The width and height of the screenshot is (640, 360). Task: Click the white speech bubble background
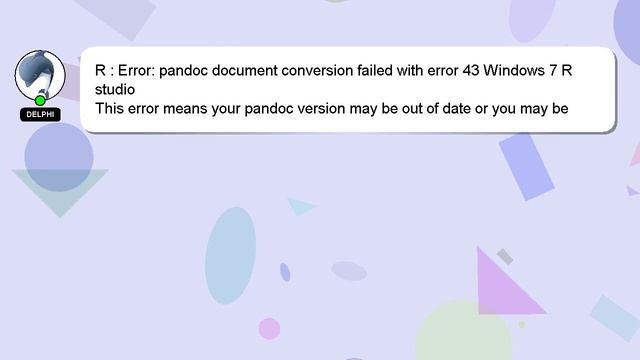click(348, 89)
